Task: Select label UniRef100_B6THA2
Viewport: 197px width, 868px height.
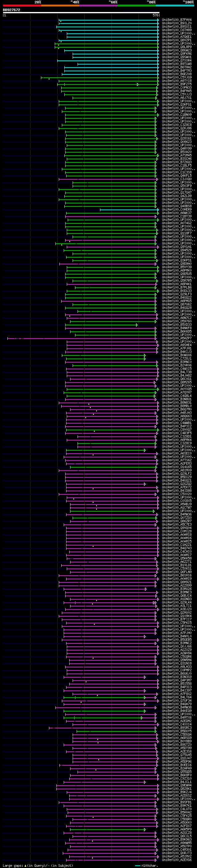Action: click(177, 67)
